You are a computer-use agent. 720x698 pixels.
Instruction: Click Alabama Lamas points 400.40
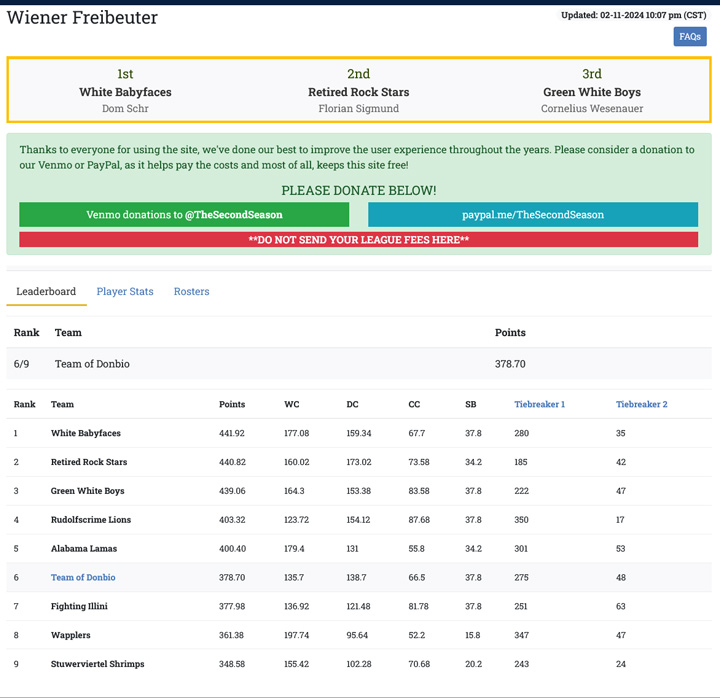coord(232,549)
